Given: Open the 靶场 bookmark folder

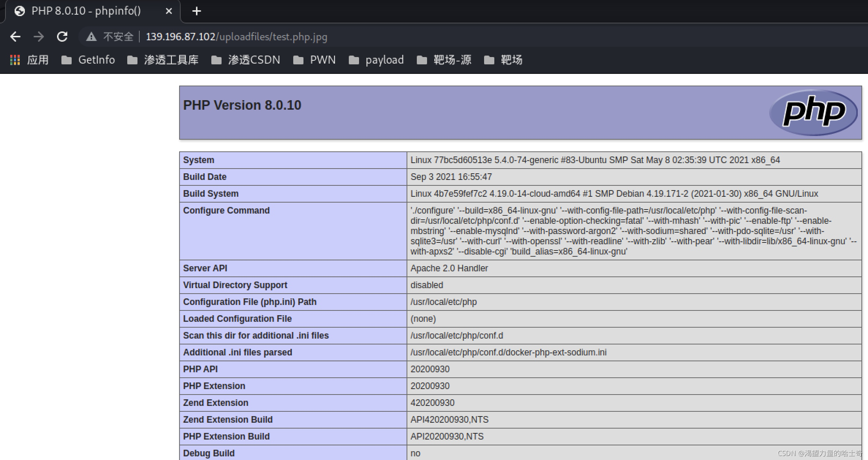Looking at the screenshot, I should (x=503, y=60).
